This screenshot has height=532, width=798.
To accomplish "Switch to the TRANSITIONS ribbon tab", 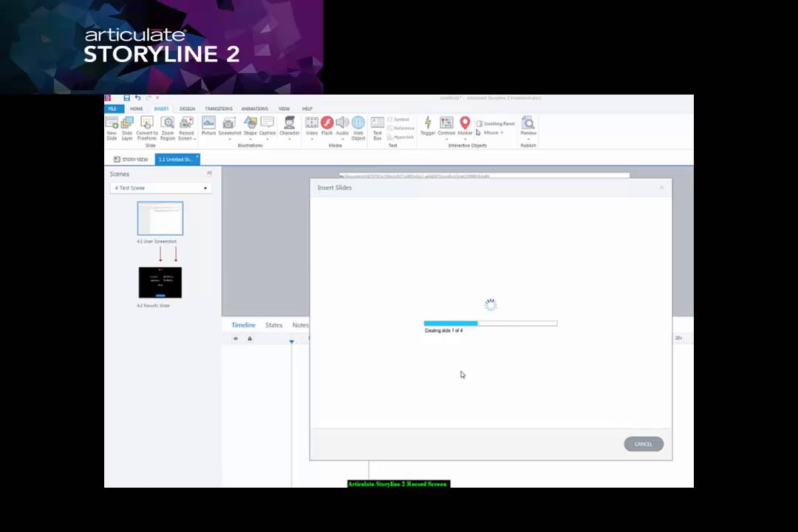I will click(x=219, y=109).
